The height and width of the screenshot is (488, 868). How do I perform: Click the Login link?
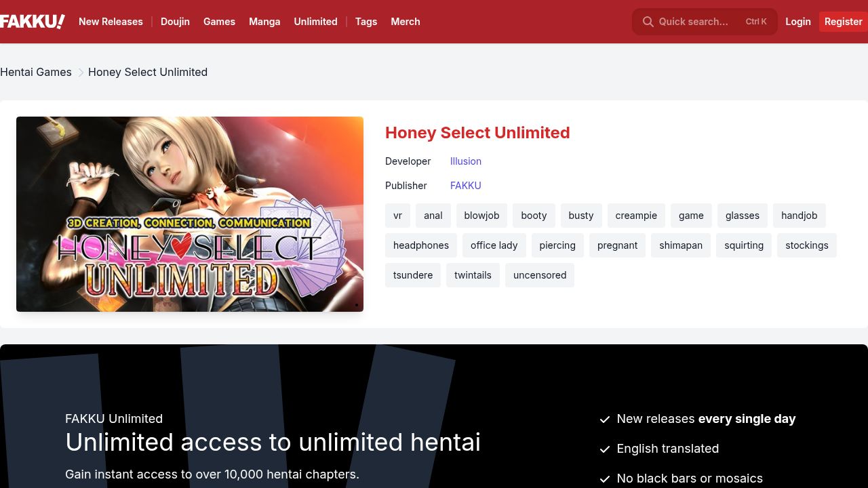798,22
